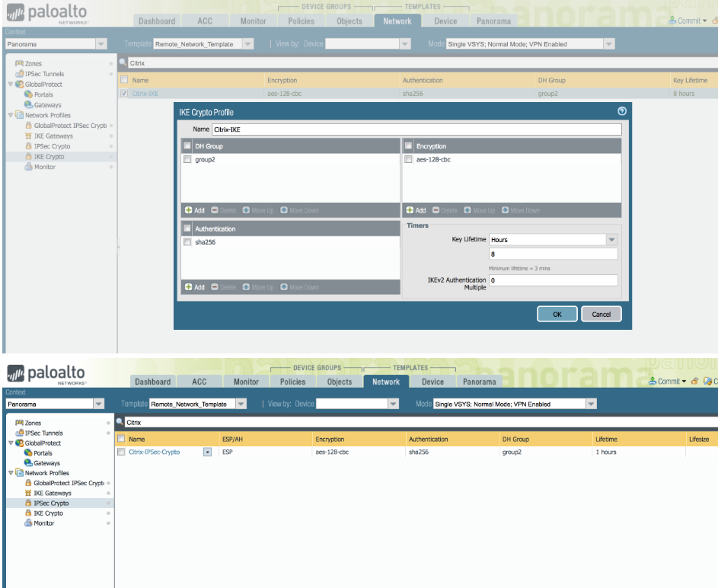This screenshot has height=588, width=718.
Task: Open Panorama tab in upper screenshot
Action: click(x=493, y=21)
